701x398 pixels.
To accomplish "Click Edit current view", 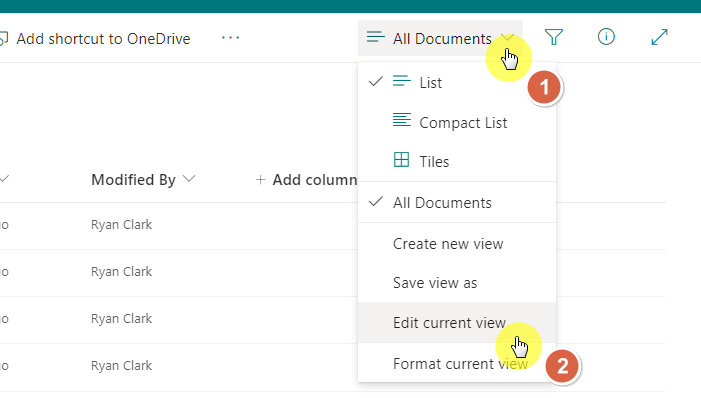I will (x=457, y=322).
